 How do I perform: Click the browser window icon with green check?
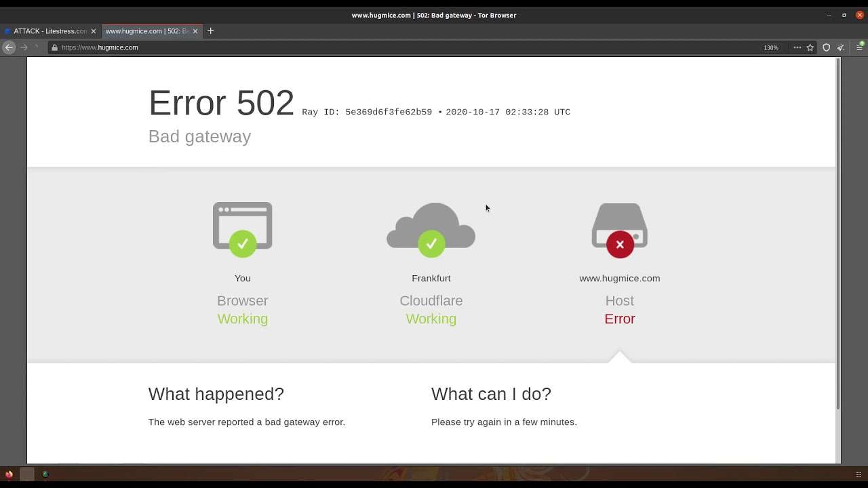[243, 229]
